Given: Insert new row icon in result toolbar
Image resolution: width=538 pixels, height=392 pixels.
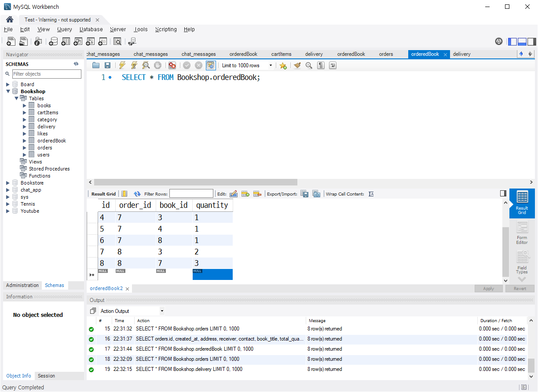Looking at the screenshot, I should (245, 194).
